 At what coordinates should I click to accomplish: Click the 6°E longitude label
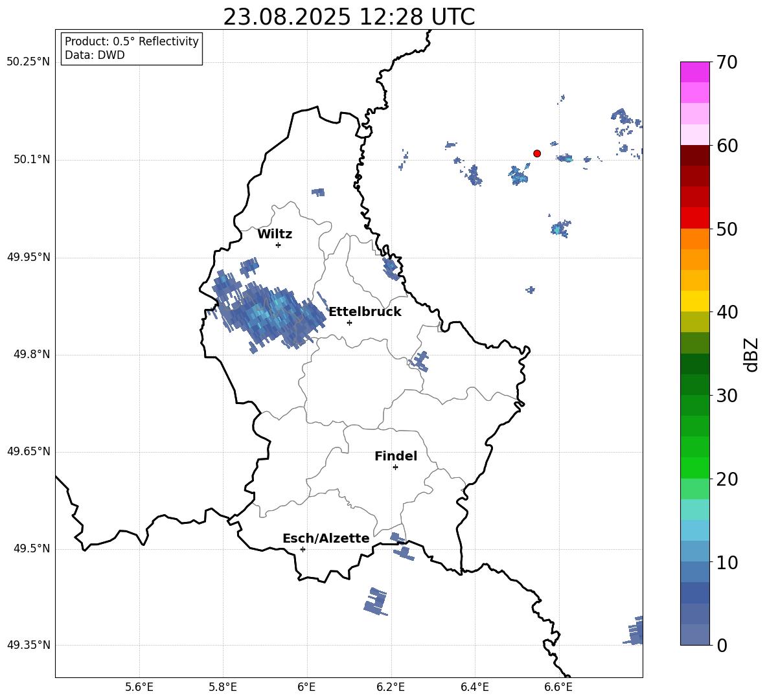coord(306,687)
